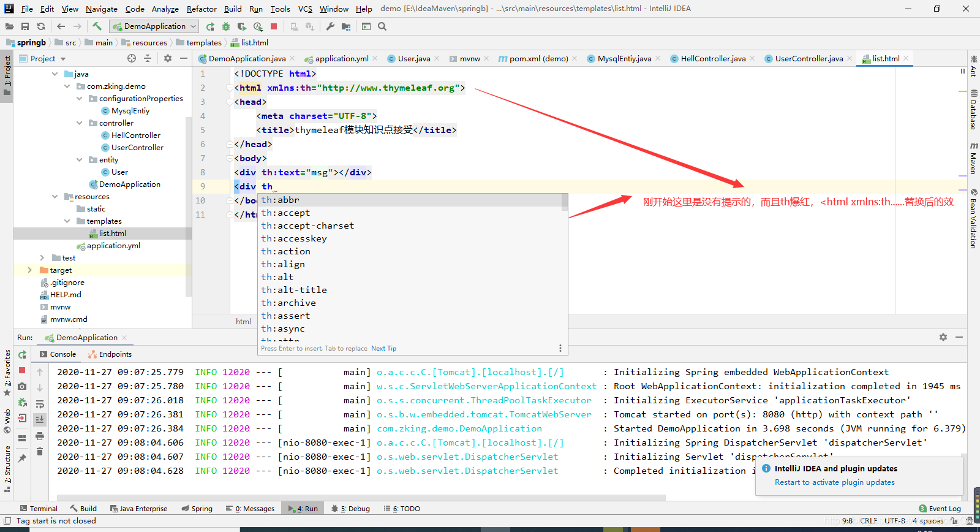
Task: Click Restart to activate plugin updates link
Action: pos(834,482)
